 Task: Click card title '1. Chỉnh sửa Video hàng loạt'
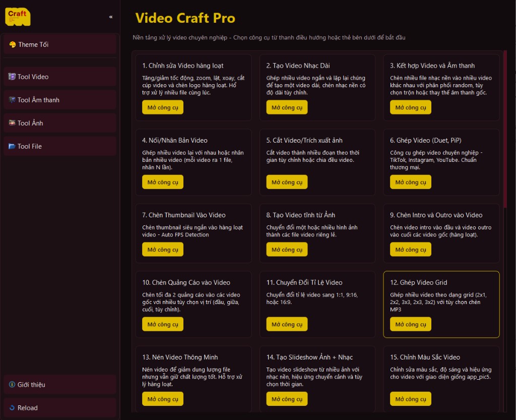click(182, 66)
